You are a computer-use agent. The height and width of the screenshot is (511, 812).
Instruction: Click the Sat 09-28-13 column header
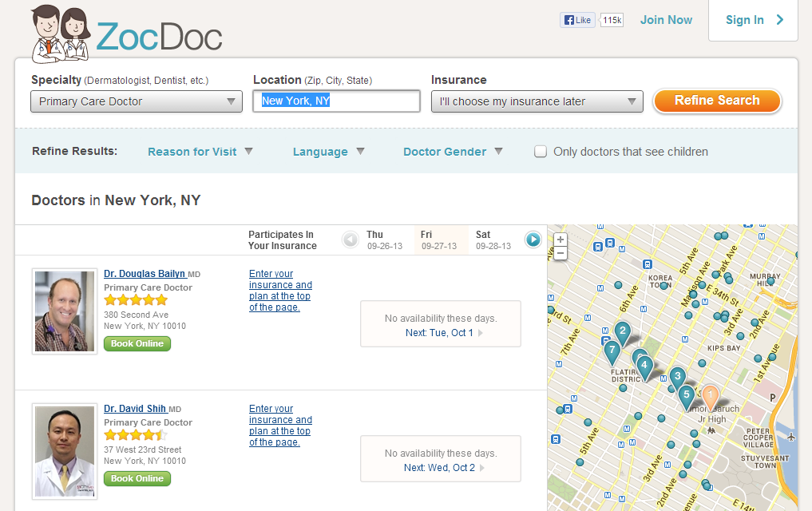[493, 240]
